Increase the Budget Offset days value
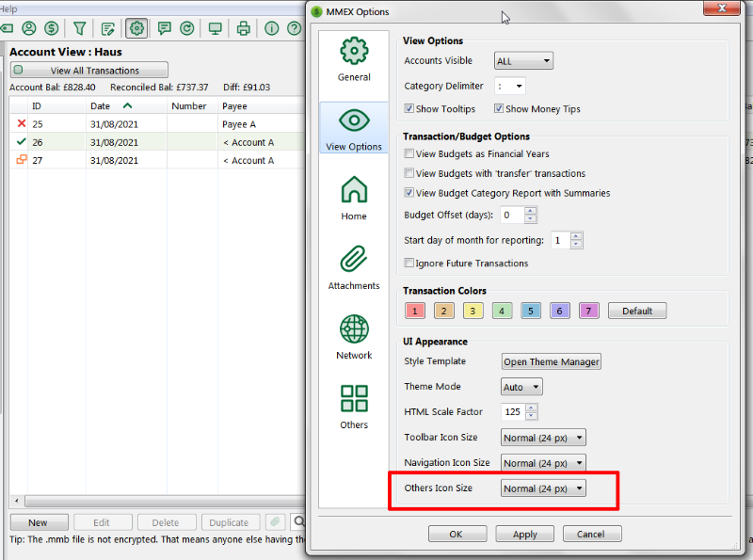This screenshot has height=560, width=753. pyautogui.click(x=530, y=212)
